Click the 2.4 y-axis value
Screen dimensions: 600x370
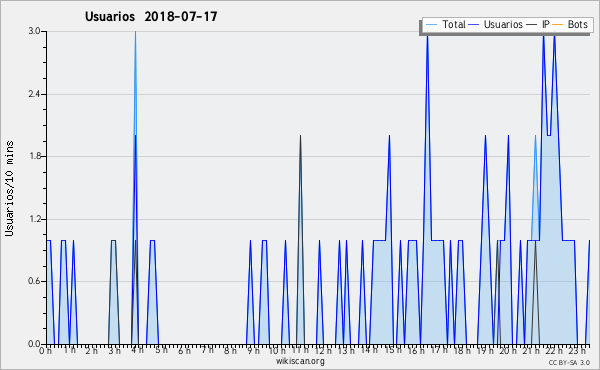(34, 94)
